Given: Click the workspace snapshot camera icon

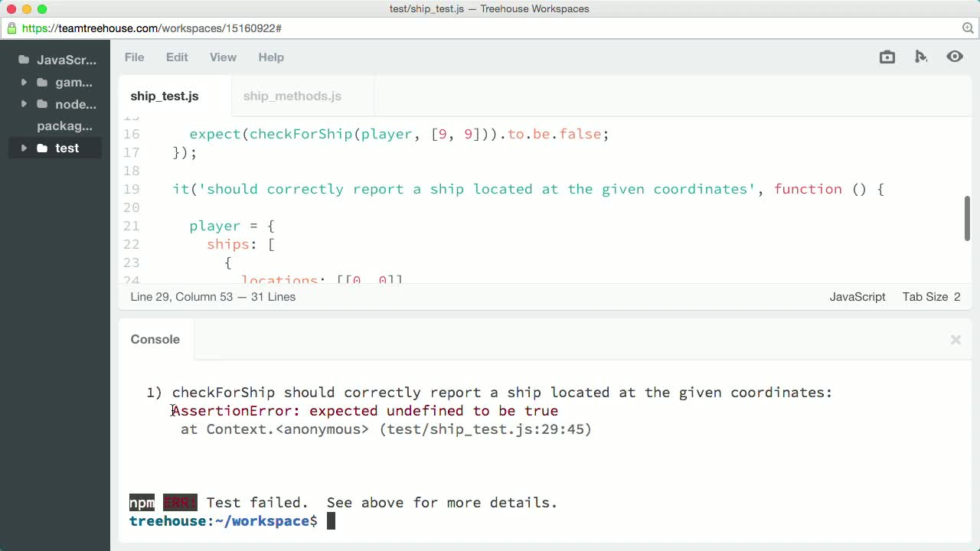Looking at the screenshot, I should tap(887, 57).
